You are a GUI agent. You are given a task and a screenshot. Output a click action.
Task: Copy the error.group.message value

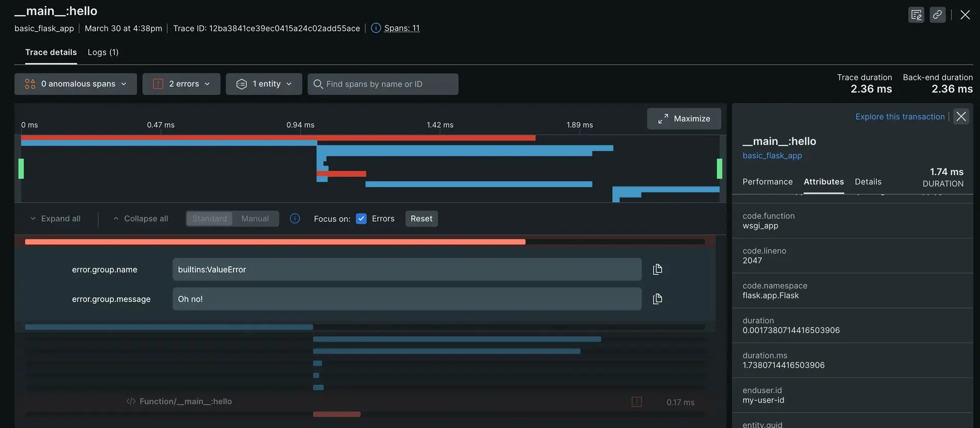(657, 299)
